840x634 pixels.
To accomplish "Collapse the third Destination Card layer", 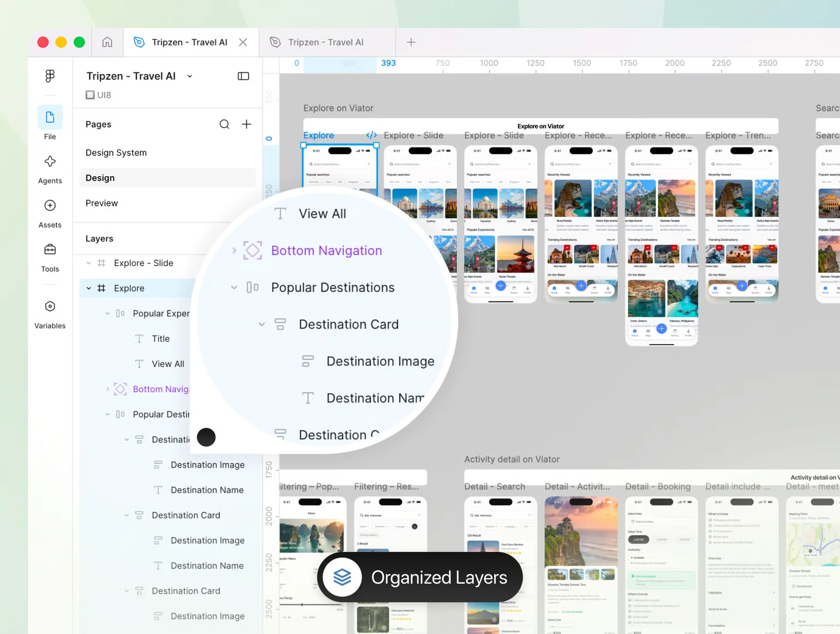I will click(x=127, y=591).
